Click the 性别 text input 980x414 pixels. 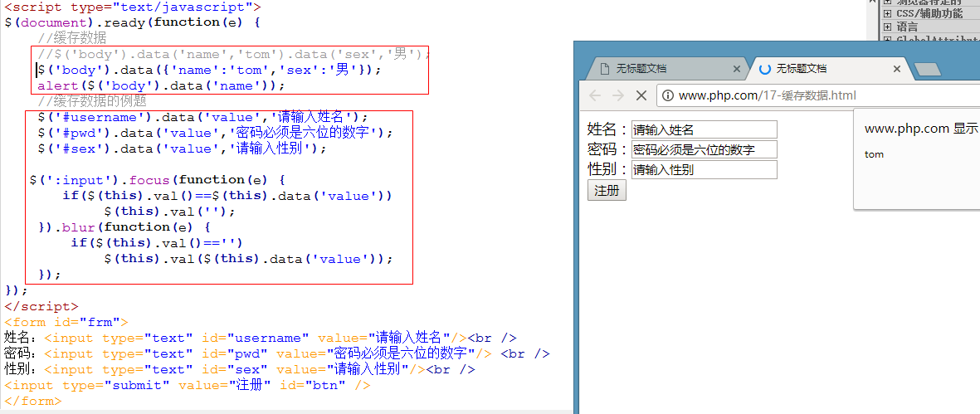tap(704, 170)
